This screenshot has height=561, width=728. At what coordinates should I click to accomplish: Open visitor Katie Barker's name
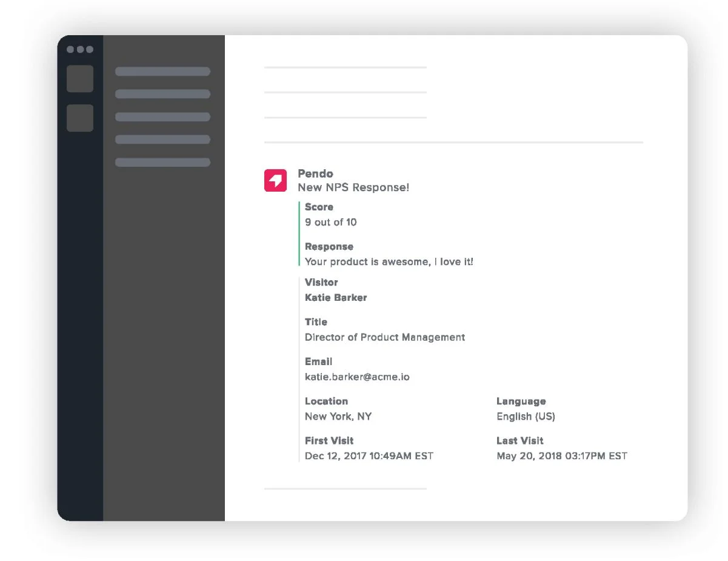[336, 298]
